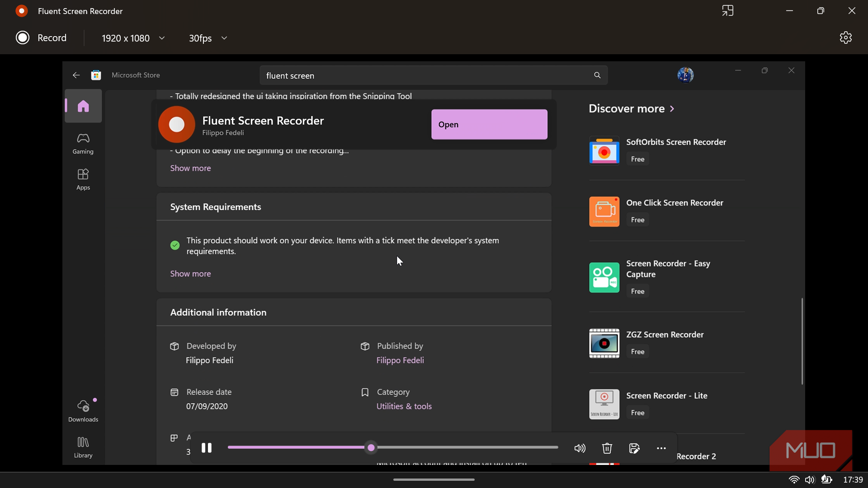868x488 pixels.
Task: Select the Home tab in Store sidebar
Action: 83,106
